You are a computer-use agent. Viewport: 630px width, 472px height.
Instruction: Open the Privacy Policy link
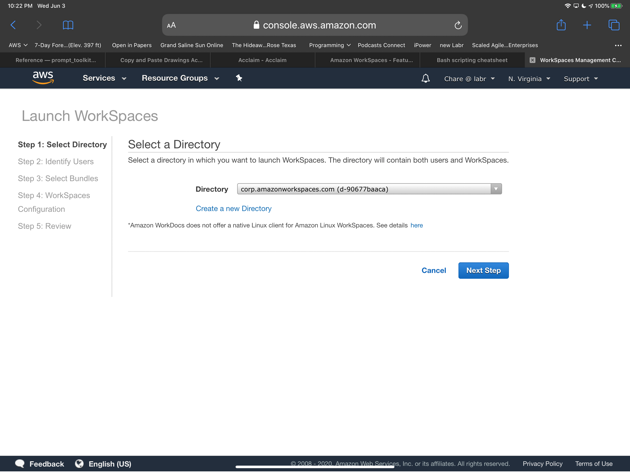click(x=542, y=464)
